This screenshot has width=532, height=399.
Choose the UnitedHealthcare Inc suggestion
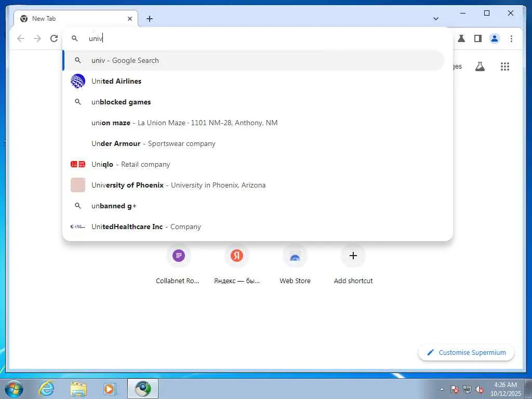click(x=254, y=227)
